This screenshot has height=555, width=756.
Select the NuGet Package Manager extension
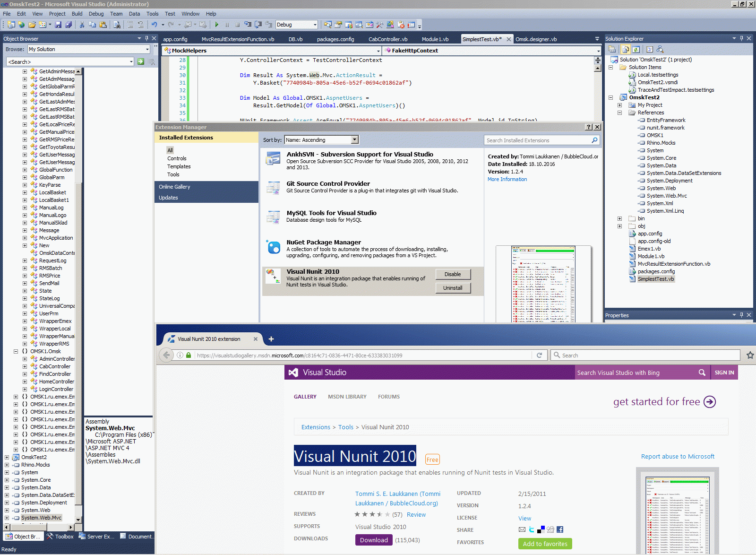pos(373,249)
